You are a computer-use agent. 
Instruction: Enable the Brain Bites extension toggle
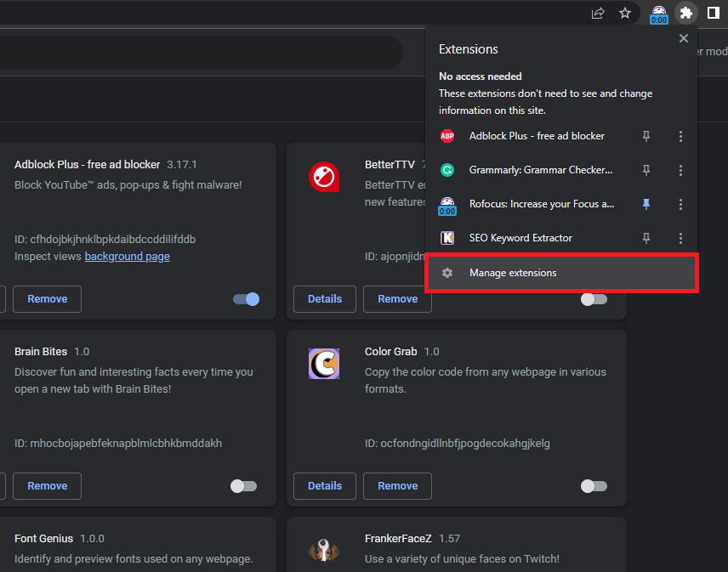click(x=244, y=486)
